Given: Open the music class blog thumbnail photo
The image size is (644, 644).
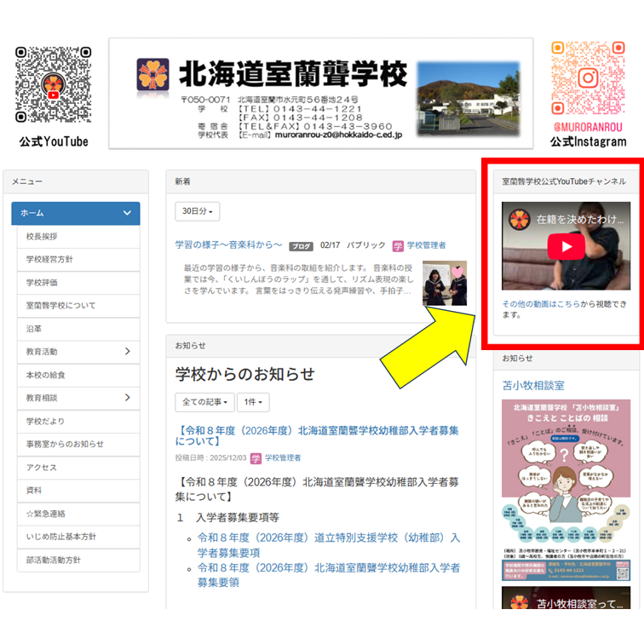Looking at the screenshot, I should [x=445, y=283].
